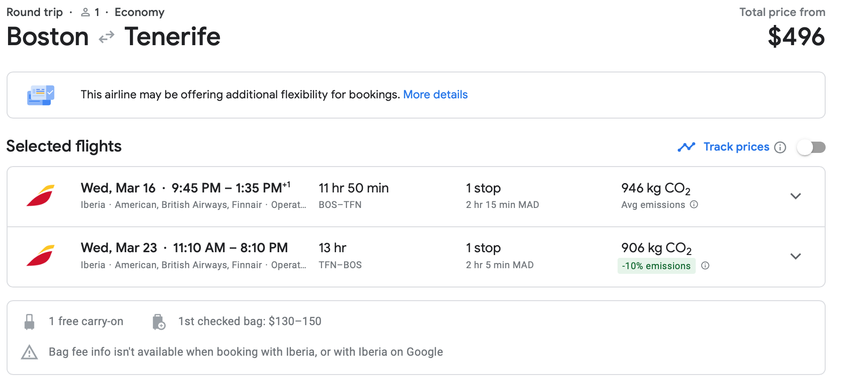The height and width of the screenshot is (383, 868).
Task: Open the Track prices info icon
Action: [780, 147]
